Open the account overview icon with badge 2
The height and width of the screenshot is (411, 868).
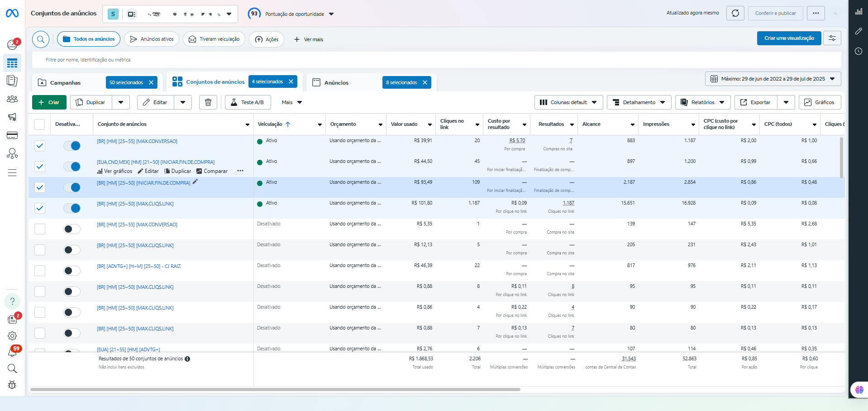pyautogui.click(x=12, y=44)
